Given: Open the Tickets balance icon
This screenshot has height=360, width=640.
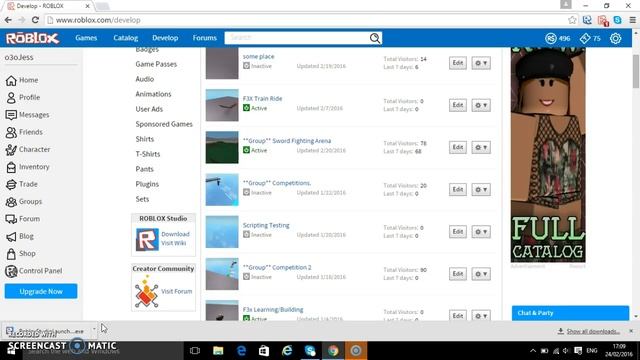Looking at the screenshot, I should click(x=585, y=38).
